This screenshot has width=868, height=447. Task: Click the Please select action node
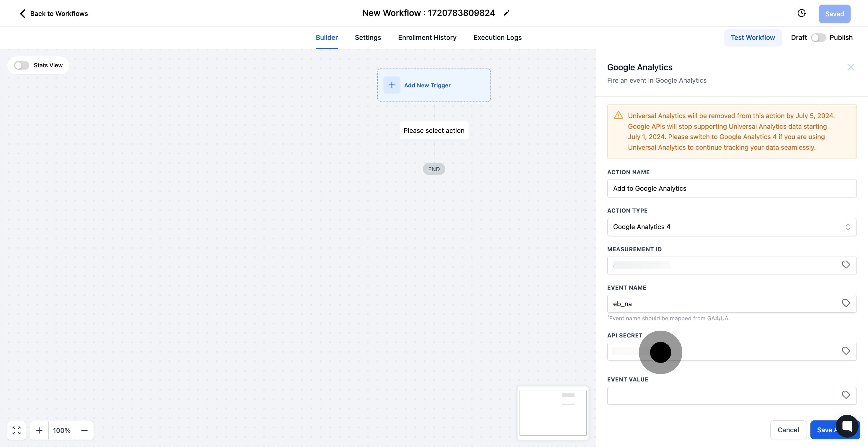434,130
